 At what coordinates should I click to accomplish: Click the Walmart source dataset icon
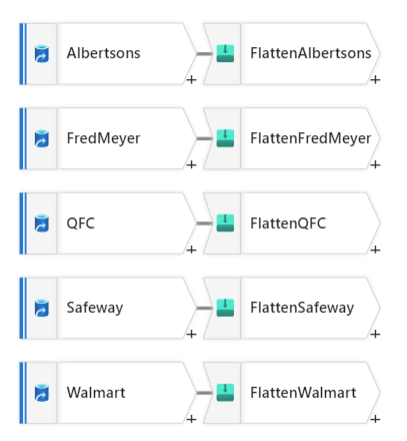pos(42,393)
